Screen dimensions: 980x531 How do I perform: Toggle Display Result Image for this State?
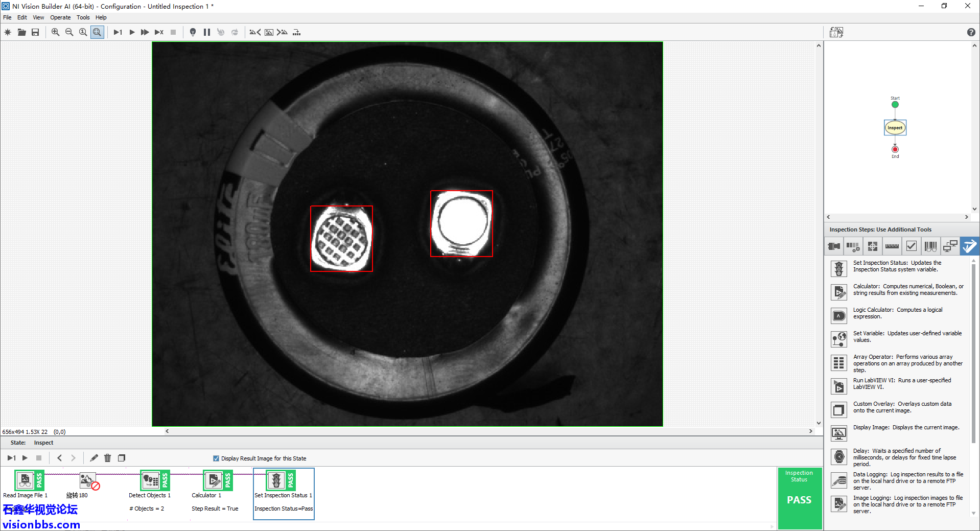(x=216, y=458)
